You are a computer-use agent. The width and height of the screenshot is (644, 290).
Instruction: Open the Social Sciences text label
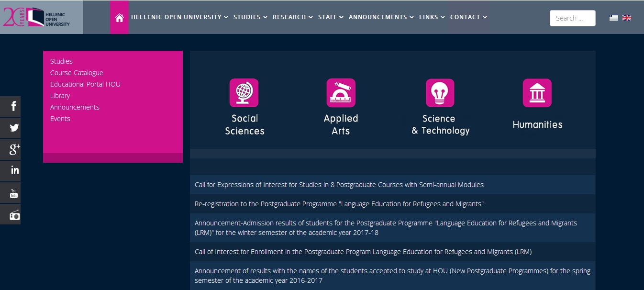point(244,124)
